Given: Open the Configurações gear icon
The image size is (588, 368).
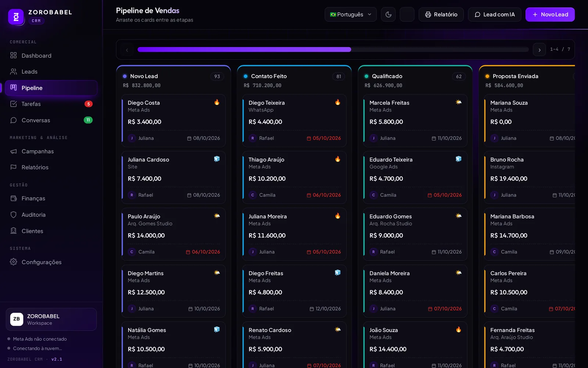Looking at the screenshot, I should 14,262.
